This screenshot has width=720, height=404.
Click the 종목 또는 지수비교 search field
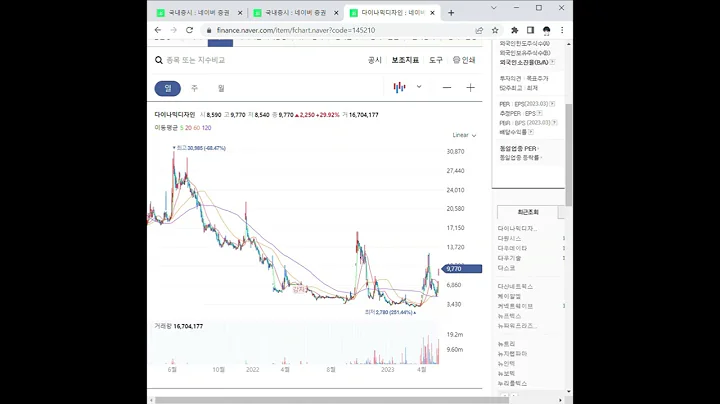(196, 60)
